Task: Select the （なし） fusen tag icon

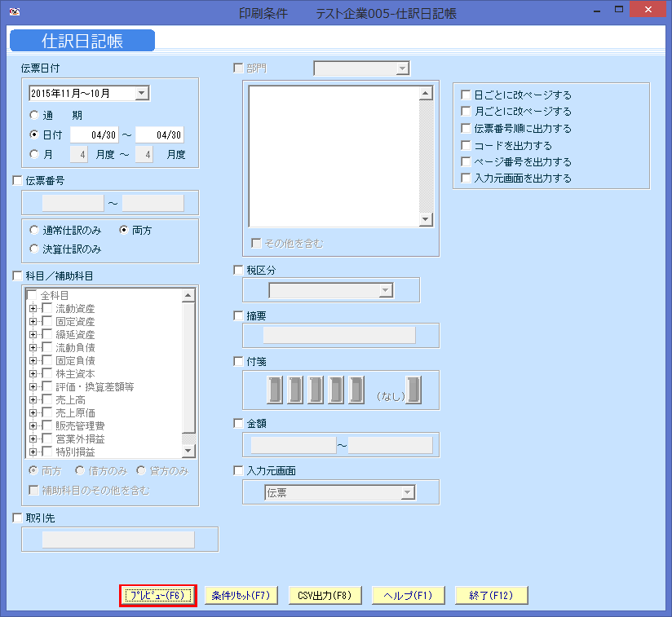Action: (414, 390)
